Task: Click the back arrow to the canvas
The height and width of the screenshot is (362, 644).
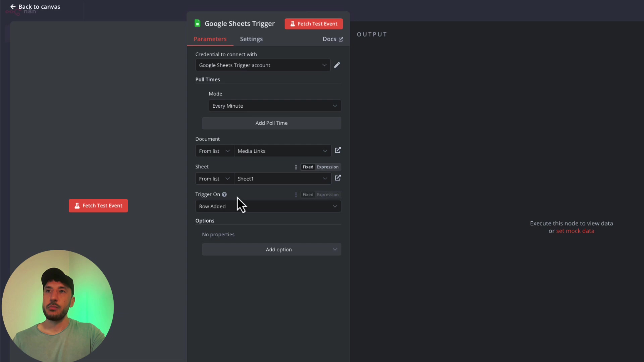Action: 13,7
